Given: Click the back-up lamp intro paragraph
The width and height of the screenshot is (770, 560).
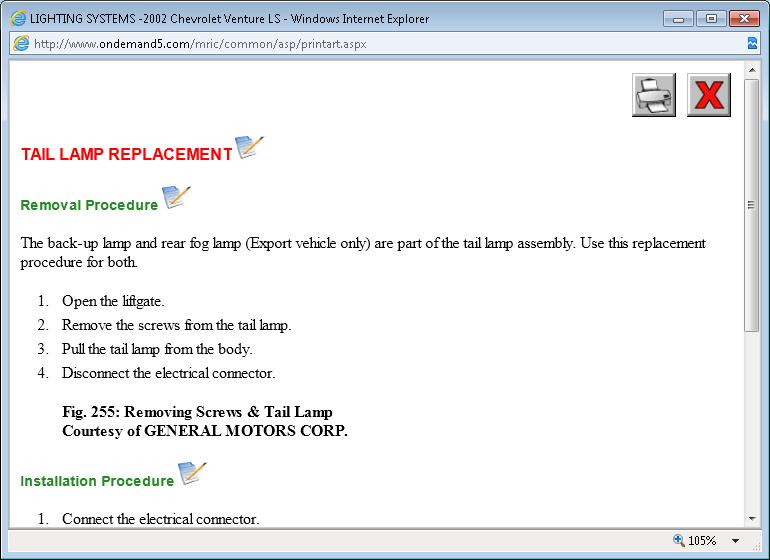Looking at the screenshot, I should click(363, 252).
